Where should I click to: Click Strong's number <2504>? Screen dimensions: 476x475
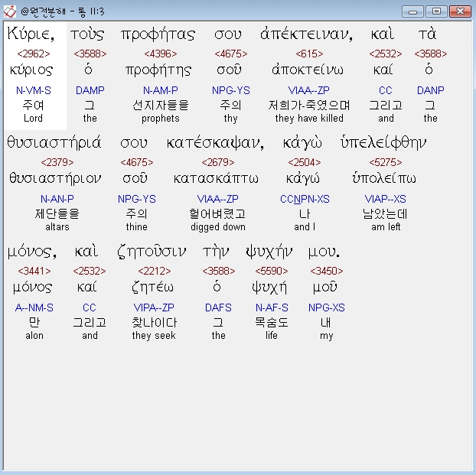coord(305,162)
